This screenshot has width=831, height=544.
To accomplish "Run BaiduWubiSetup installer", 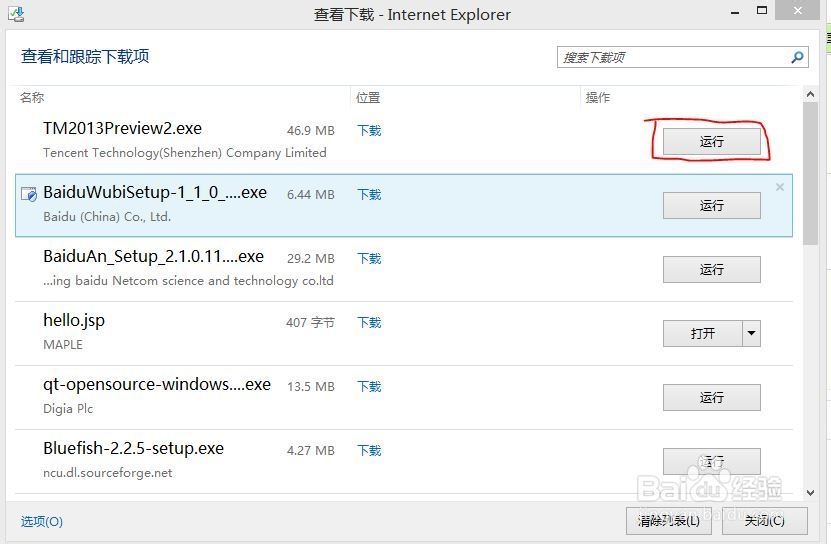I will coord(711,205).
